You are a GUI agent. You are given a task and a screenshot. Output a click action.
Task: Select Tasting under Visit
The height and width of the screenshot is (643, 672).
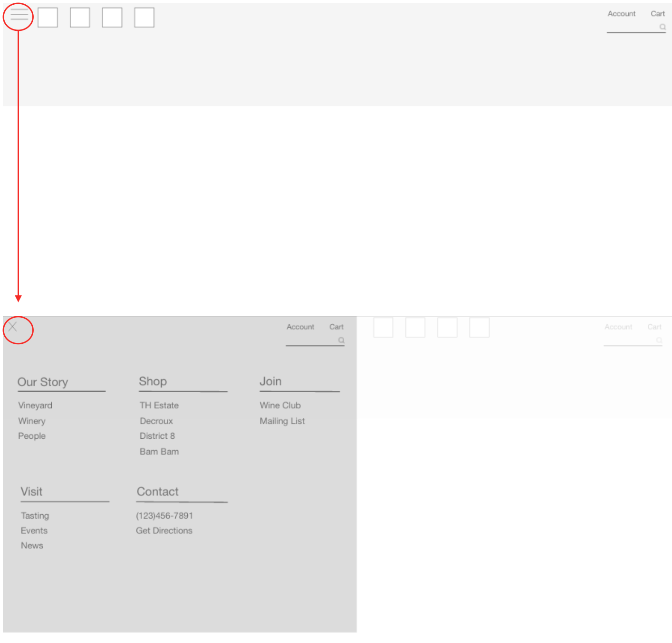(35, 516)
